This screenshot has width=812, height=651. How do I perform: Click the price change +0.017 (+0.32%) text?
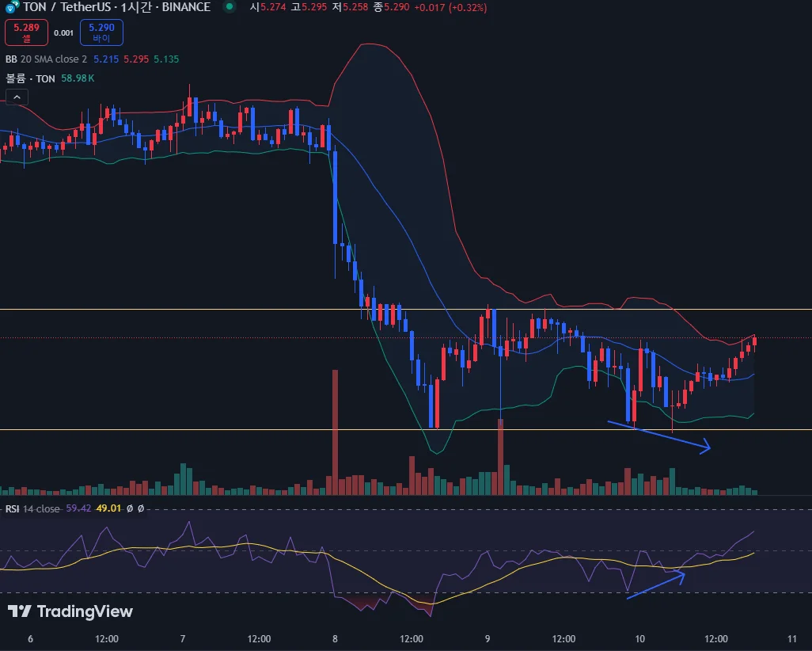(x=450, y=7)
